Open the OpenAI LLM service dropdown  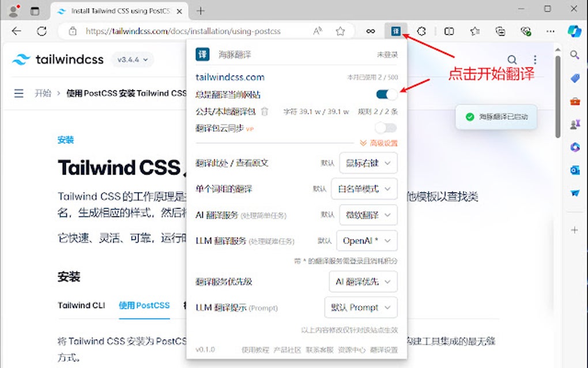click(x=367, y=241)
